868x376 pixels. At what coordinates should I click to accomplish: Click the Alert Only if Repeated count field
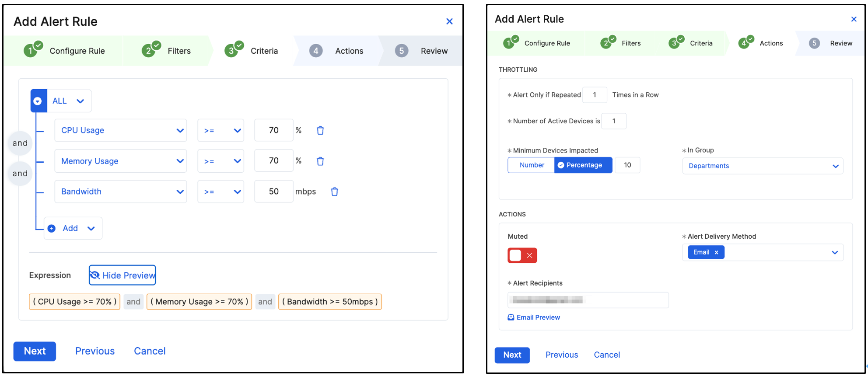(595, 95)
